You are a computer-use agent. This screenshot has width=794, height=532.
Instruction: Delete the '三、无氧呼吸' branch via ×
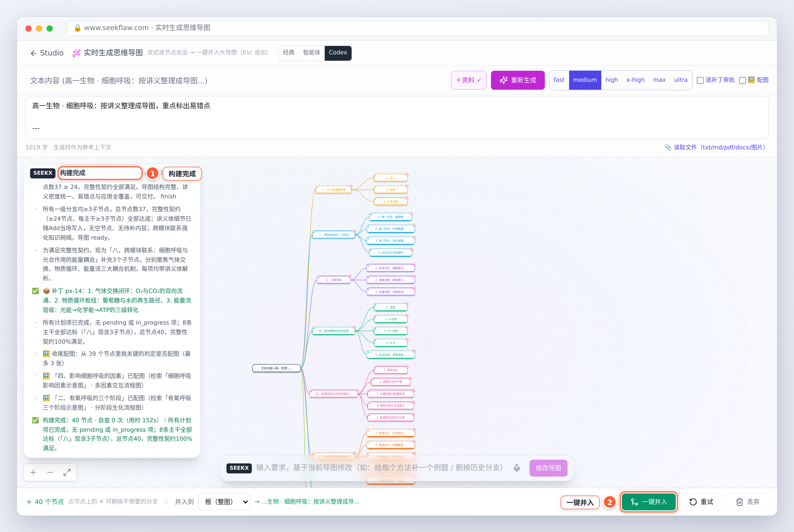tap(350, 277)
